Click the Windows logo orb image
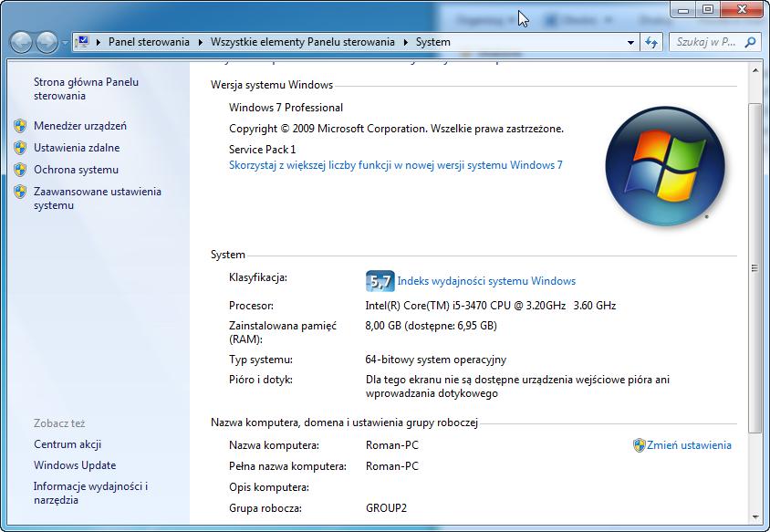770x532 pixels. [665, 166]
